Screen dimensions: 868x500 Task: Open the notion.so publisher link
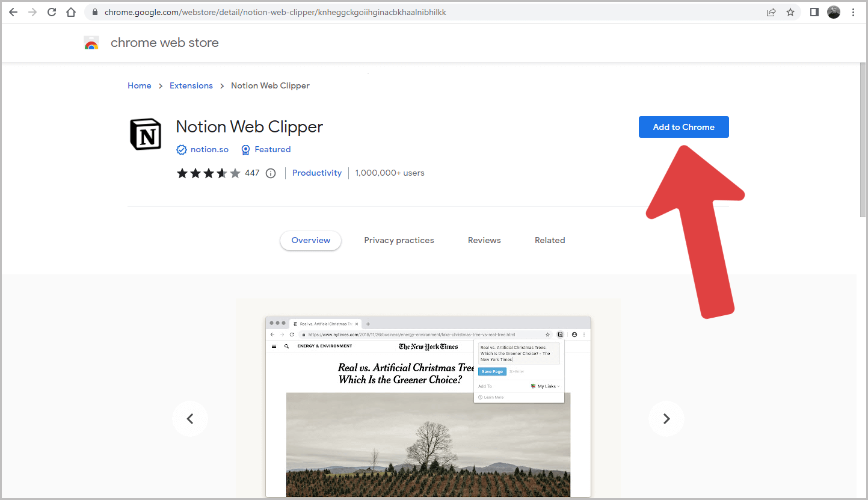click(x=209, y=149)
